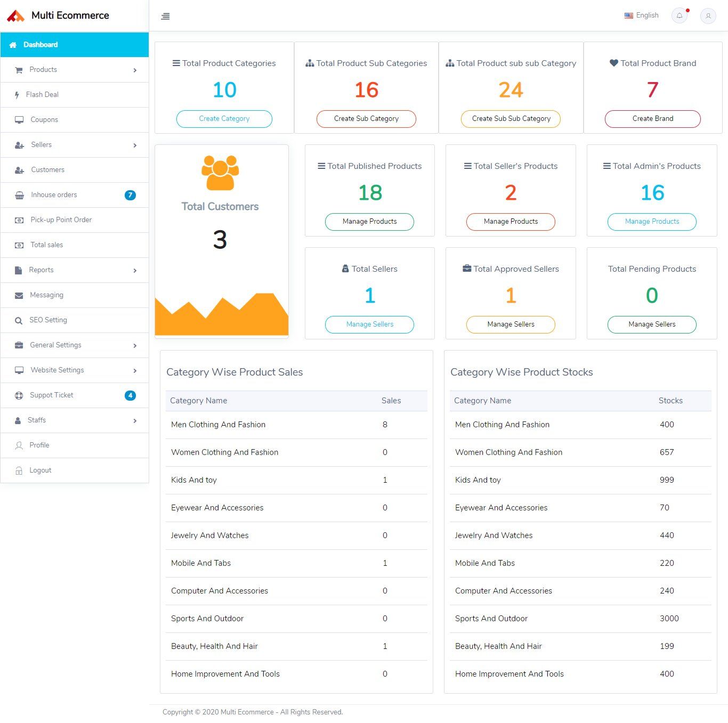Click the Customers user-plus icon
The image size is (728, 723).
click(19, 170)
